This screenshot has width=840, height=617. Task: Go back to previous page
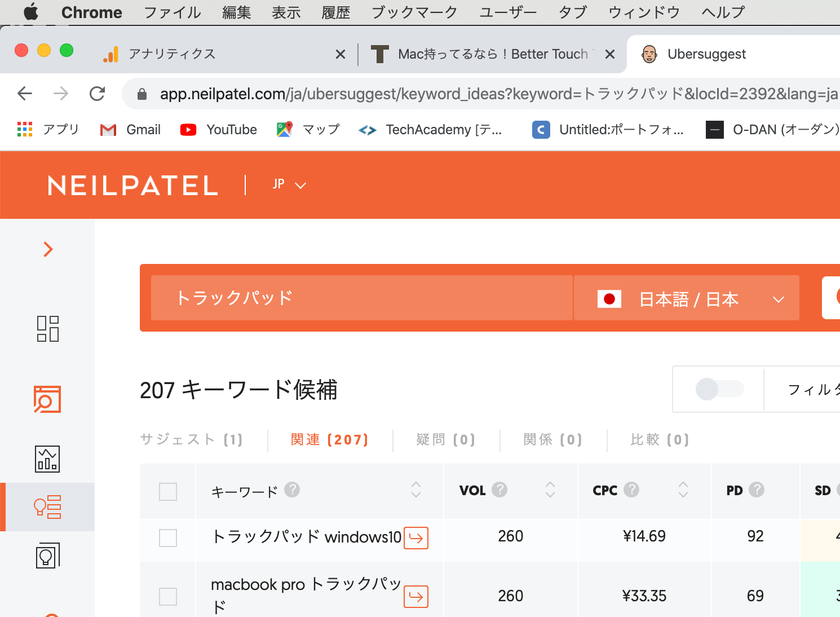pyautogui.click(x=25, y=94)
